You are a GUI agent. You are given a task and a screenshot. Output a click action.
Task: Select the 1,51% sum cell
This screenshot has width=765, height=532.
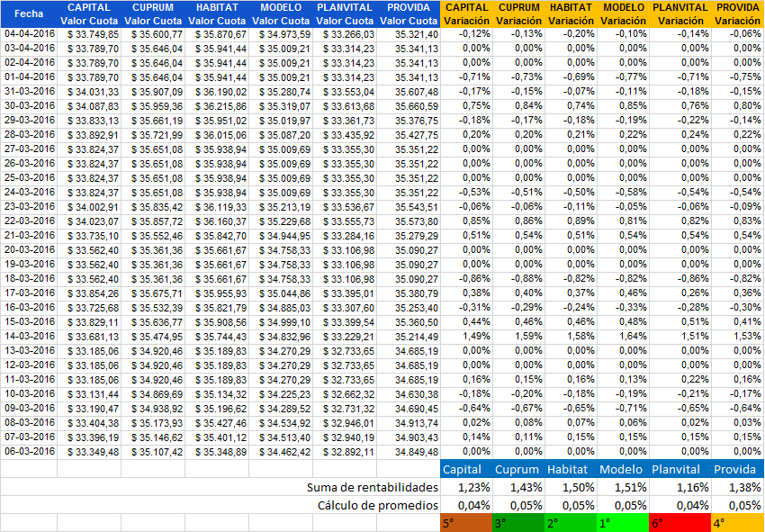[624, 487]
